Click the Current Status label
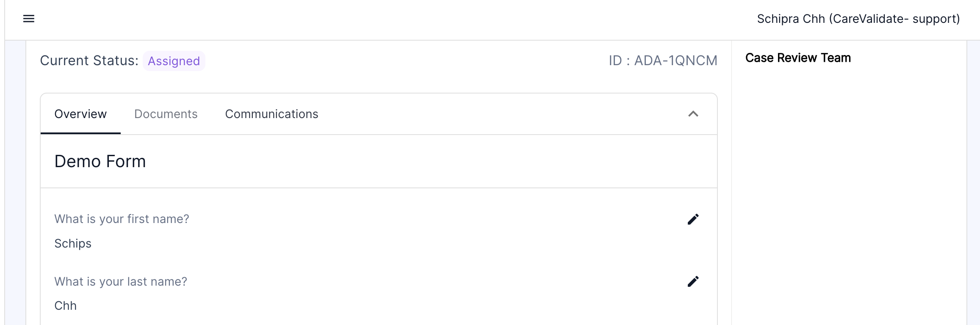980x325 pixels. point(89,61)
